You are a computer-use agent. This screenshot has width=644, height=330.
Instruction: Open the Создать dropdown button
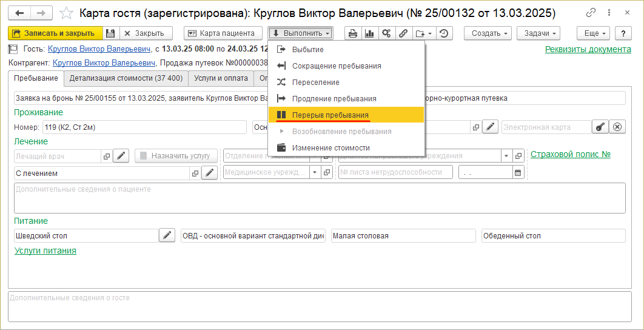pos(488,33)
